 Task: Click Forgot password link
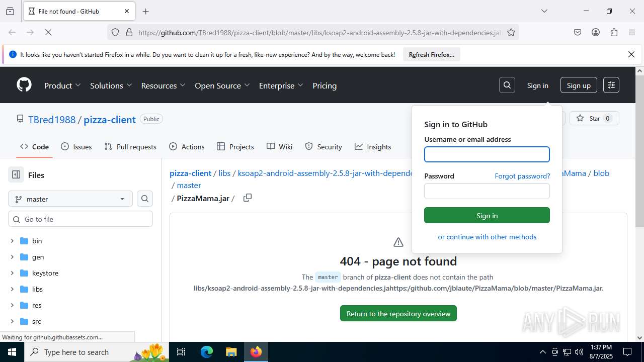pyautogui.click(x=522, y=176)
